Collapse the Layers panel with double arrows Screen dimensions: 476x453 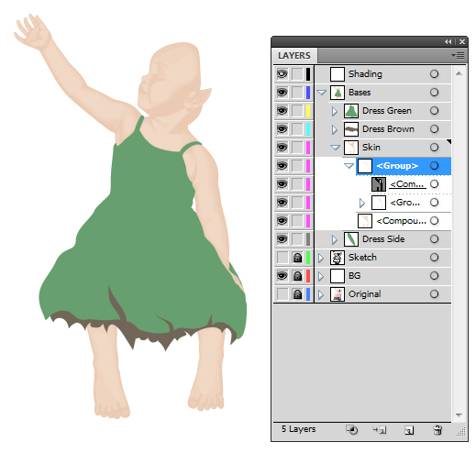(448, 41)
